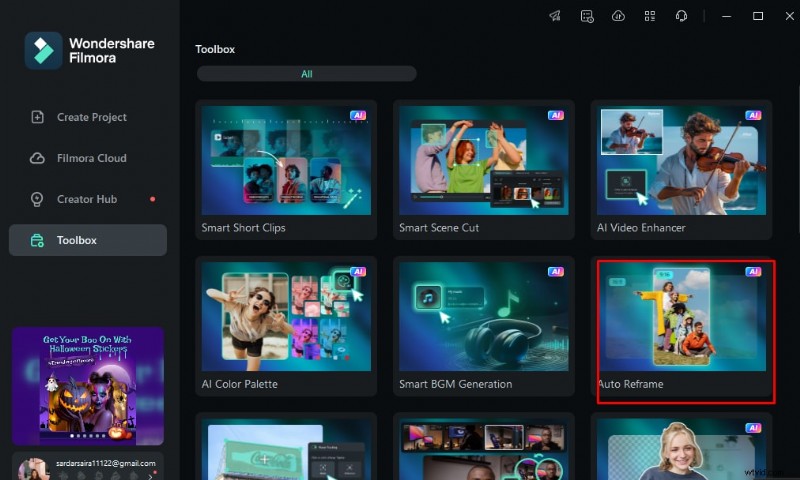Screen dimensions: 800x480
Task: Click the "AI Color Palette" label
Action: [239, 384]
